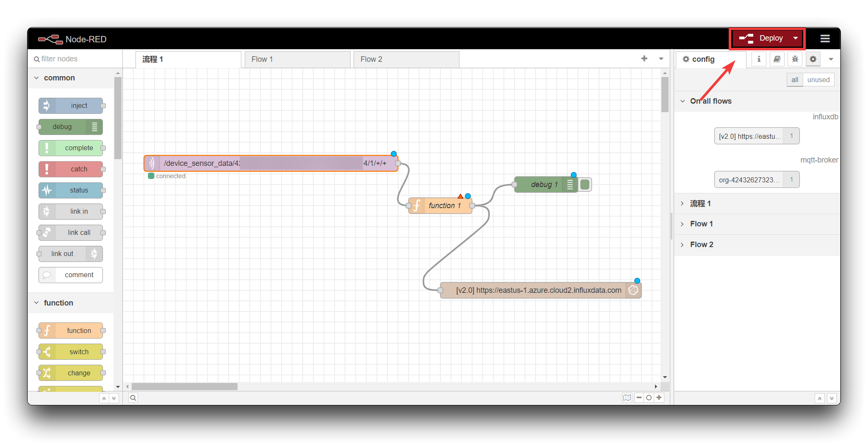Image resolution: width=868 pixels, height=446 pixels.
Task: Select the config sidebar tab
Action: [x=711, y=59]
